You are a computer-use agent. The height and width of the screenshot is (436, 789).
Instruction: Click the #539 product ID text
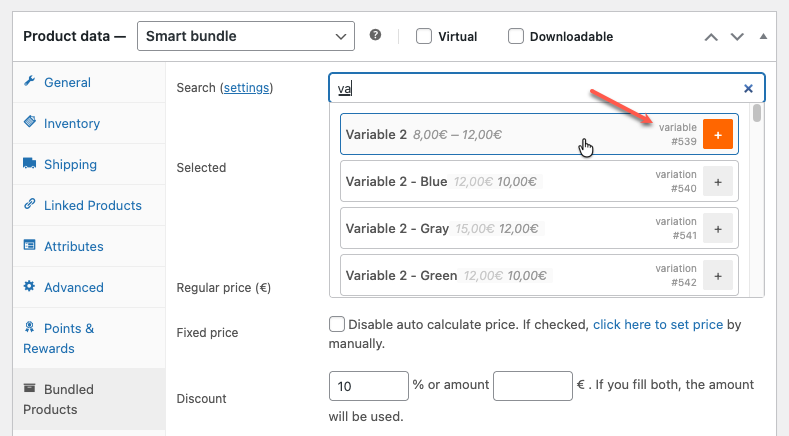683,142
